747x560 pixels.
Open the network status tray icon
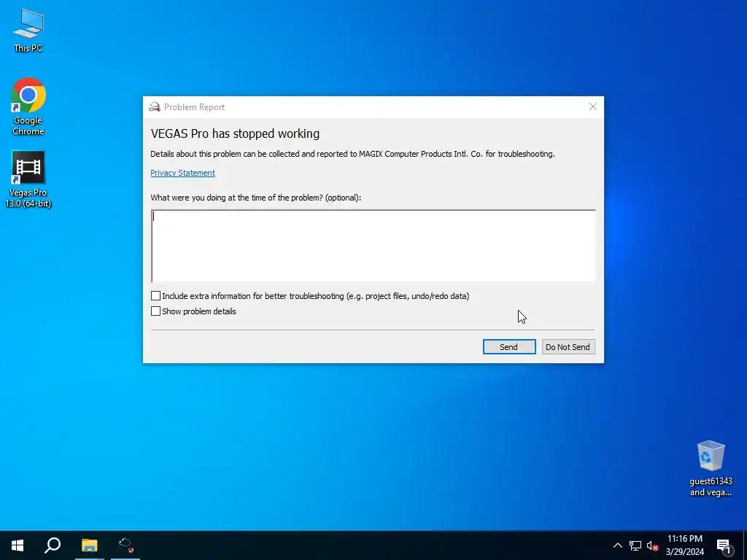click(635, 545)
